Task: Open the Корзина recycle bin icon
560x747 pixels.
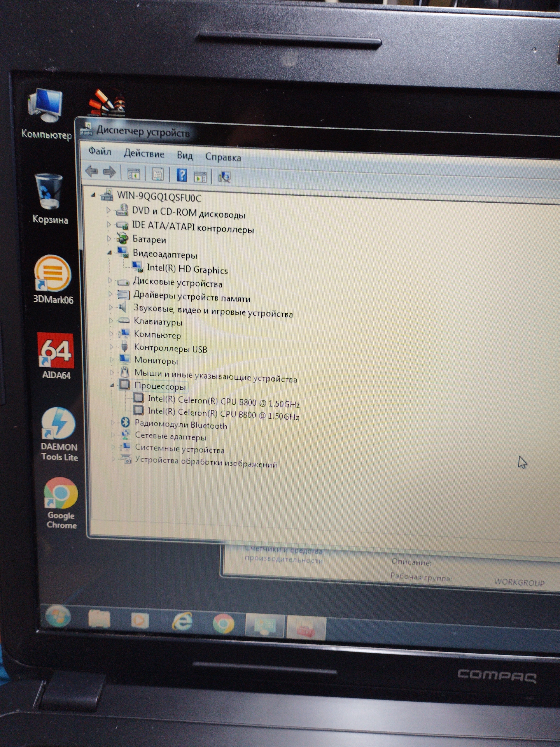Action: (x=50, y=198)
